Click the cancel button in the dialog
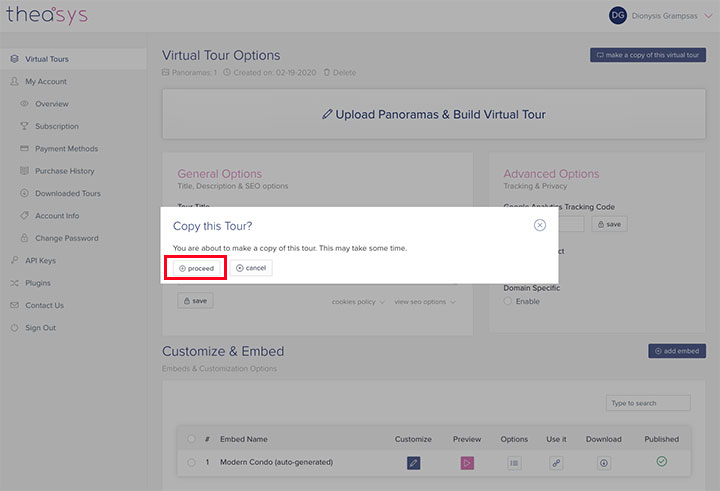720x491 pixels. tap(251, 268)
